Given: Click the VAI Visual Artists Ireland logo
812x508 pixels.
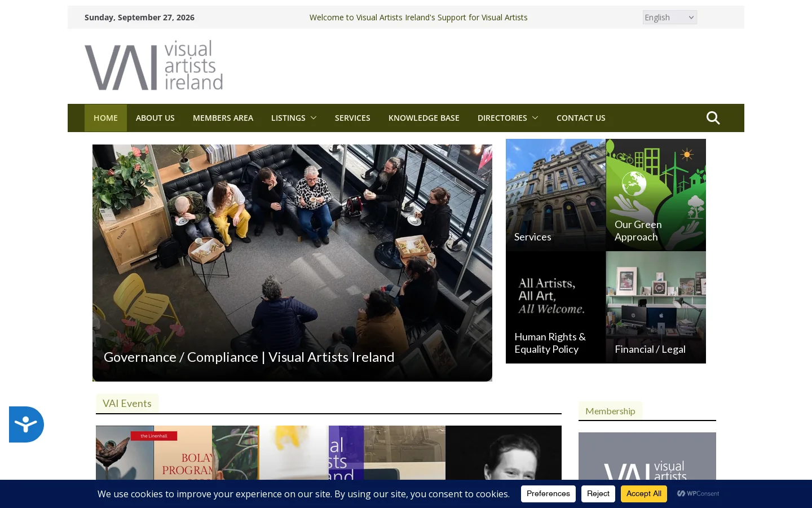Looking at the screenshot, I should [x=153, y=65].
